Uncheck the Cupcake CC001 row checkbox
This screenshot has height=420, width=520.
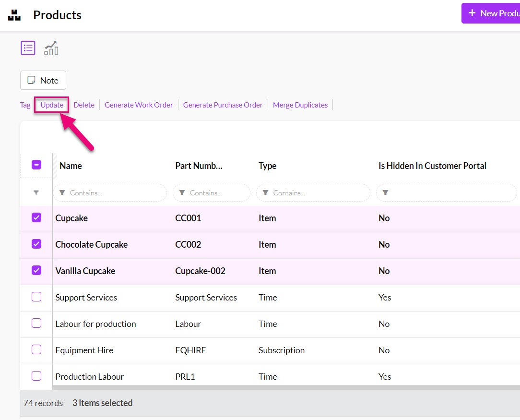pos(36,217)
